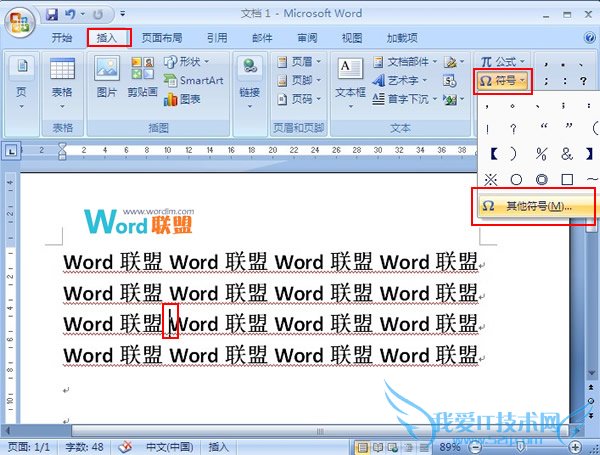
Task: Click the Office button orb
Action: 20,21
